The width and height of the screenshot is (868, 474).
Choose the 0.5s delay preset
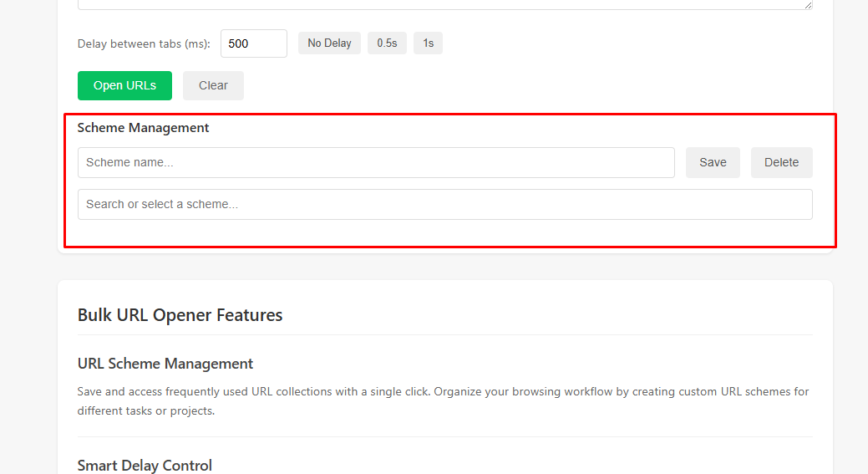pyautogui.click(x=387, y=43)
